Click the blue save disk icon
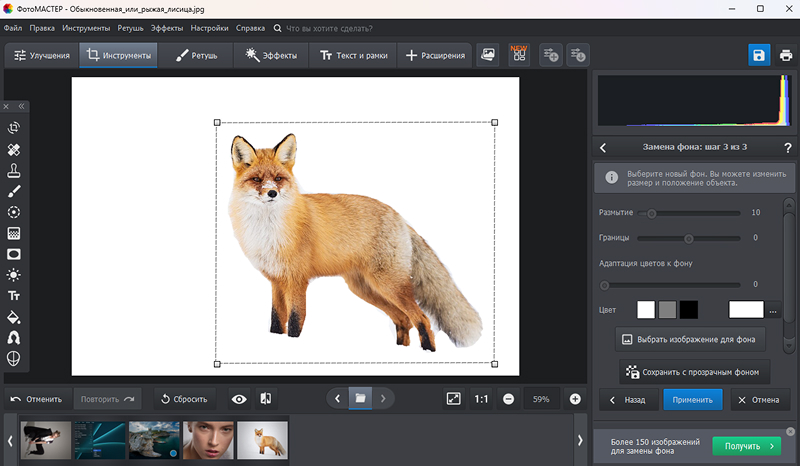Viewport: 800px width, 466px height. [759, 55]
